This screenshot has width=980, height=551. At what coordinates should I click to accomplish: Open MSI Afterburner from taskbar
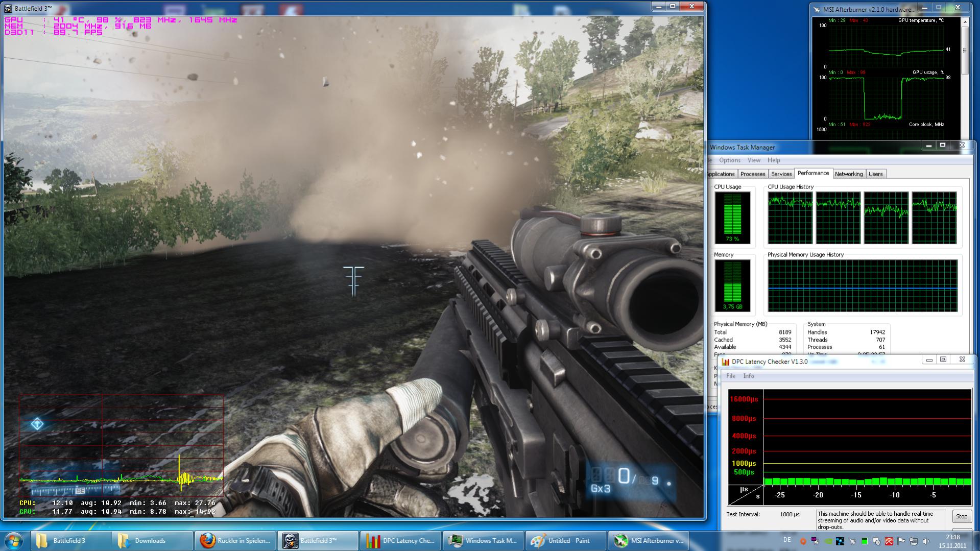(x=649, y=541)
